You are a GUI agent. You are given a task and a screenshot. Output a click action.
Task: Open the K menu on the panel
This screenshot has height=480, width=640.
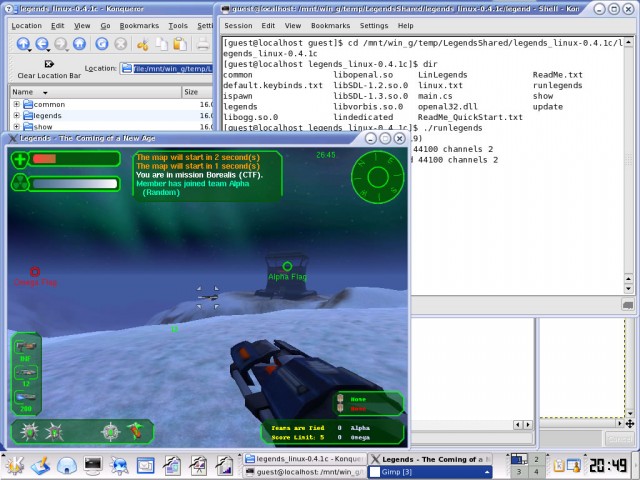tap(13, 465)
